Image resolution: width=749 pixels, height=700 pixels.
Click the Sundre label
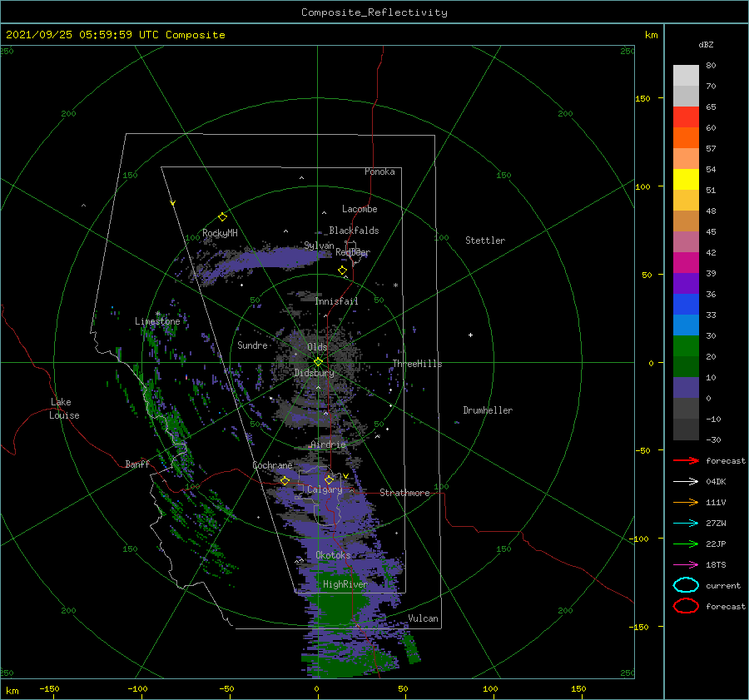252,345
